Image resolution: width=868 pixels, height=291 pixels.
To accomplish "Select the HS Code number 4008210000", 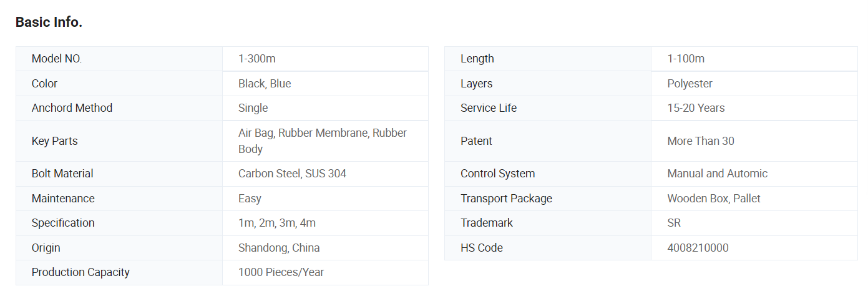I will coord(698,248).
